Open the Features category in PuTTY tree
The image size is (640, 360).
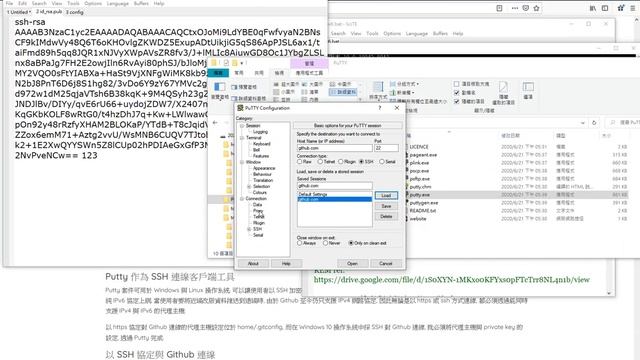coord(261,156)
